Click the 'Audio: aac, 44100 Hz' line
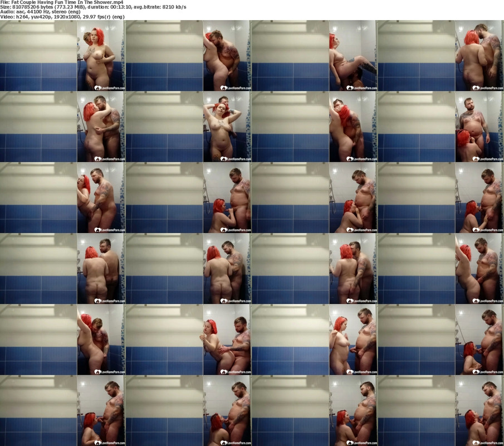Image resolution: width=504 pixels, height=446 pixels. (40, 12)
